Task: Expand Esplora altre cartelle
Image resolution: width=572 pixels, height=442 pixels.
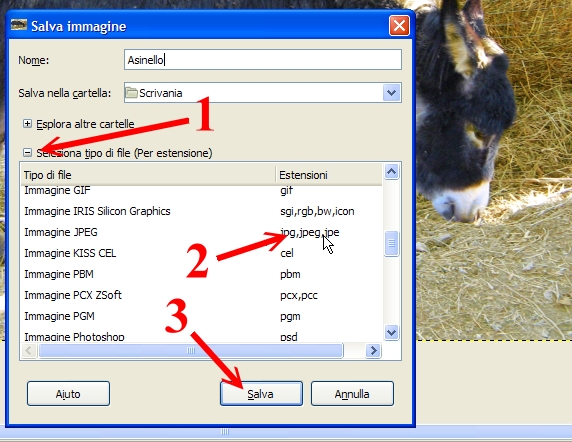Action: 27,124
